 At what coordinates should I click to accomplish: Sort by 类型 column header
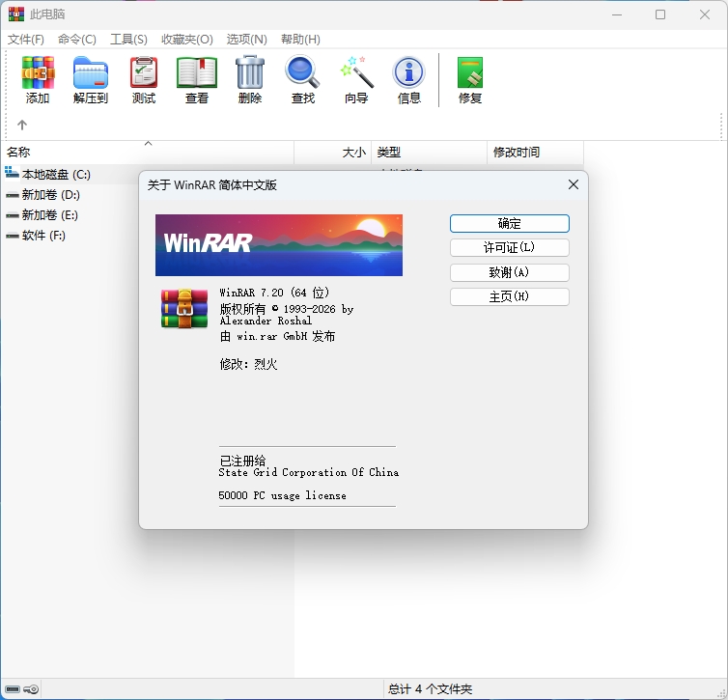[429, 153]
